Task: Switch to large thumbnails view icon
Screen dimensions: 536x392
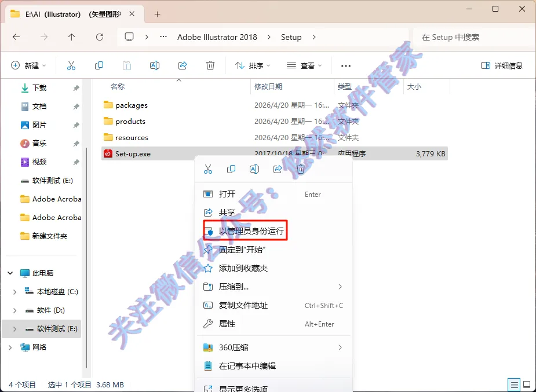Action: pos(527,385)
